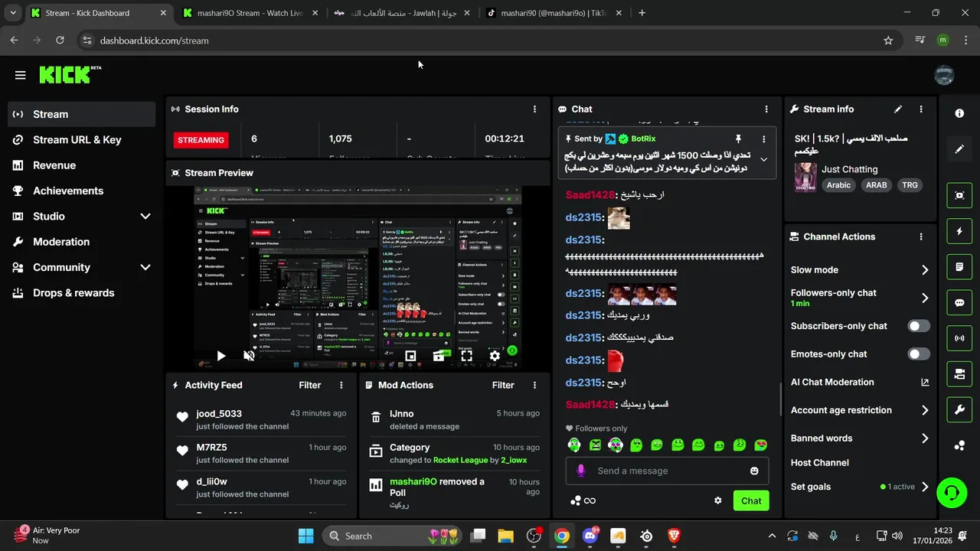Open the hamburger navigation menu
The image size is (980, 551).
(20, 75)
